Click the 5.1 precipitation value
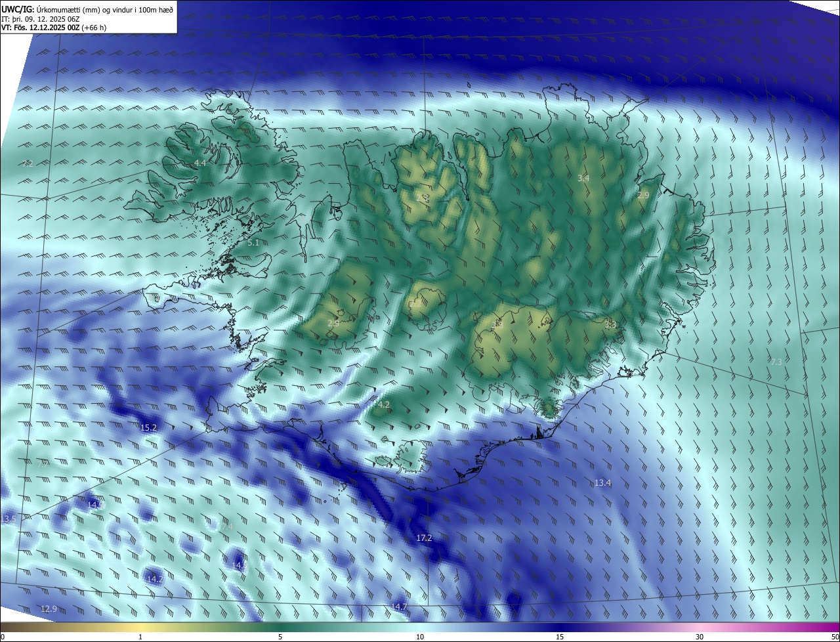Image resolution: width=840 pixels, height=642 pixels. coord(253,242)
